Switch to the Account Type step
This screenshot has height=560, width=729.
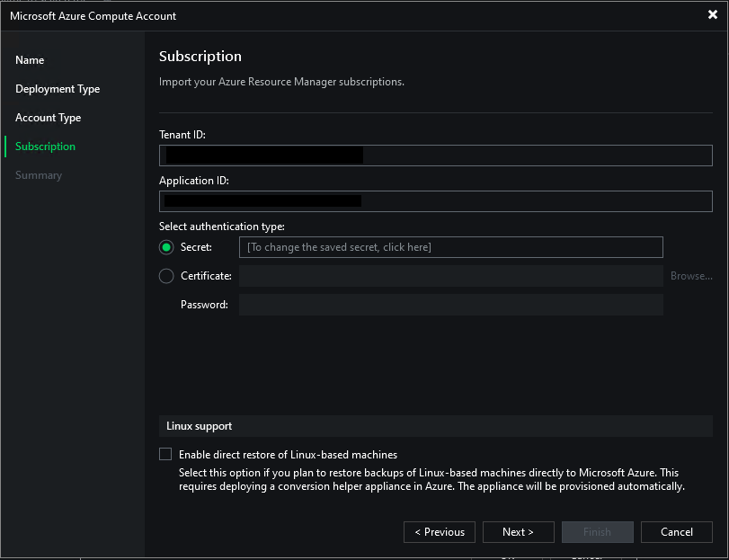tap(48, 118)
